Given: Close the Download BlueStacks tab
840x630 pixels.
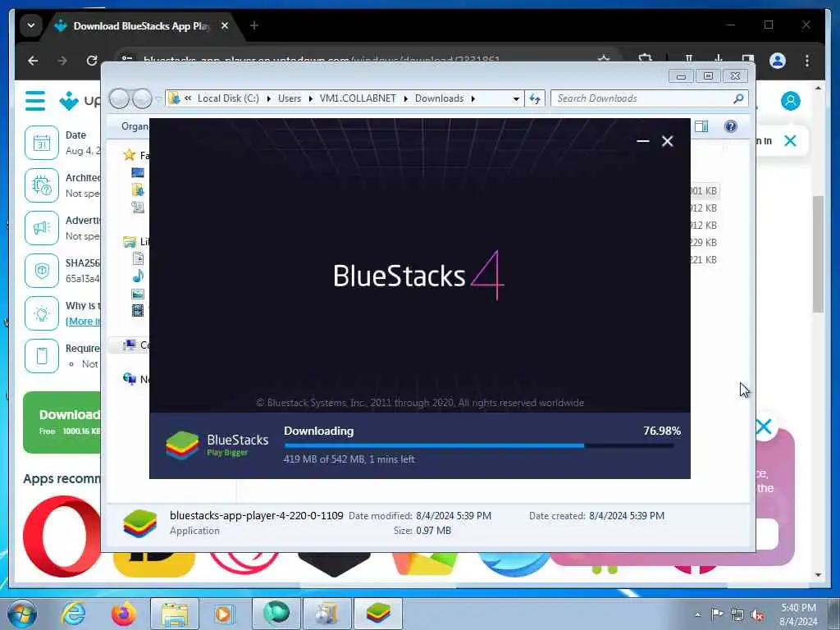Looking at the screenshot, I should coord(225,25).
